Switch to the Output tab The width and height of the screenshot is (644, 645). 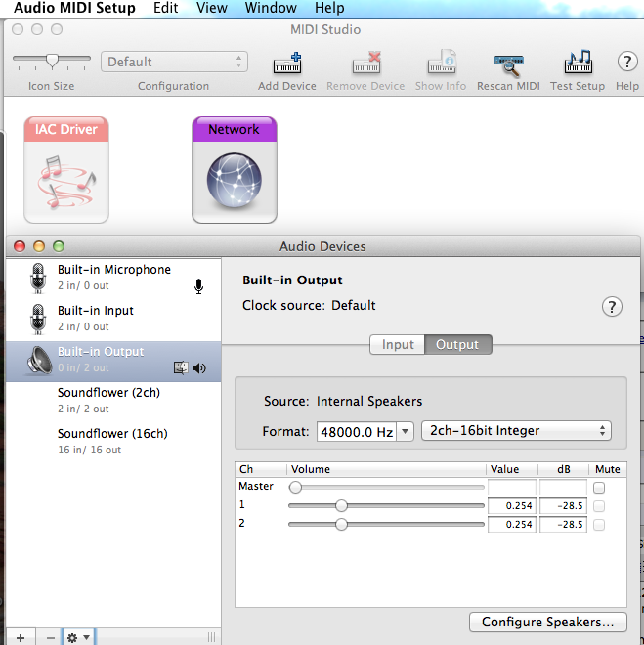(457, 344)
